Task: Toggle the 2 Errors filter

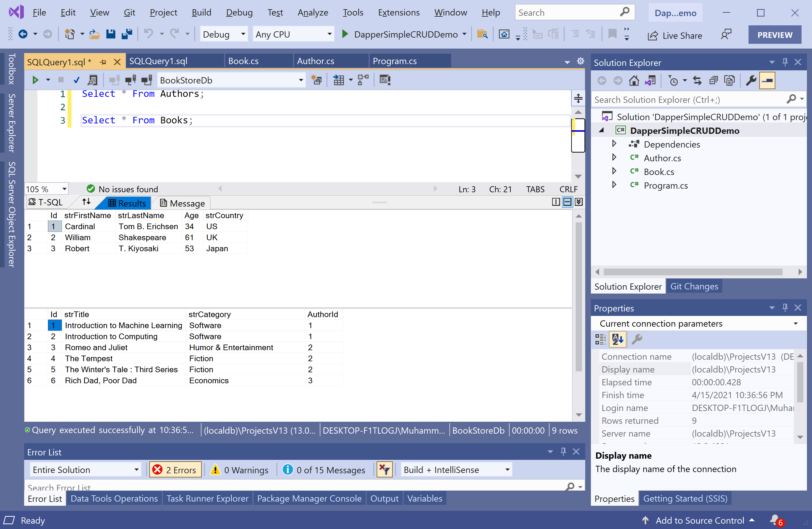Action: point(175,470)
